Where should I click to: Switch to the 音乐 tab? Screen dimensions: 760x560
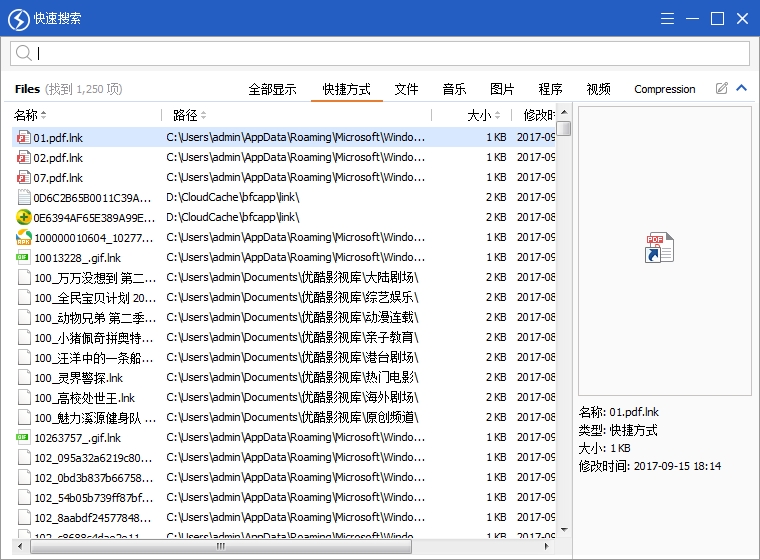tap(454, 89)
